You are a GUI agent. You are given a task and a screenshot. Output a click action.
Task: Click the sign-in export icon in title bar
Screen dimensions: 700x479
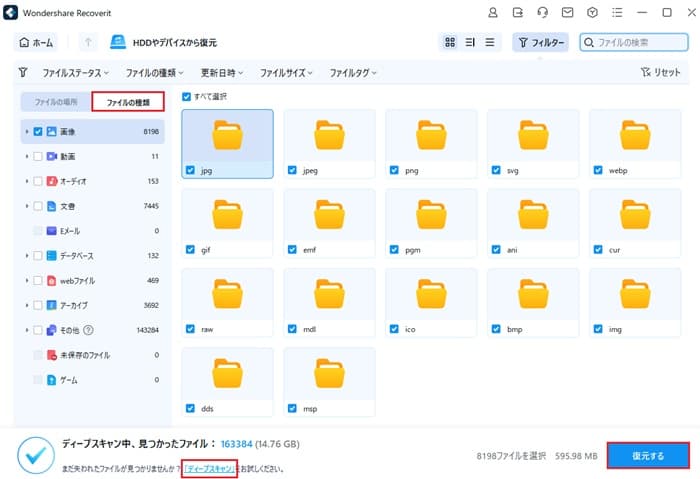[x=517, y=12]
